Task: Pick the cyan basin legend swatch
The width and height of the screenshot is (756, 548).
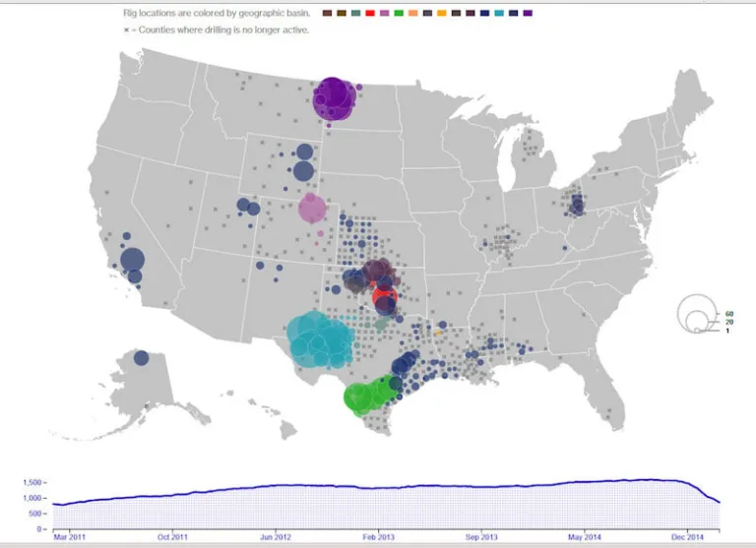Action: pos(499,13)
